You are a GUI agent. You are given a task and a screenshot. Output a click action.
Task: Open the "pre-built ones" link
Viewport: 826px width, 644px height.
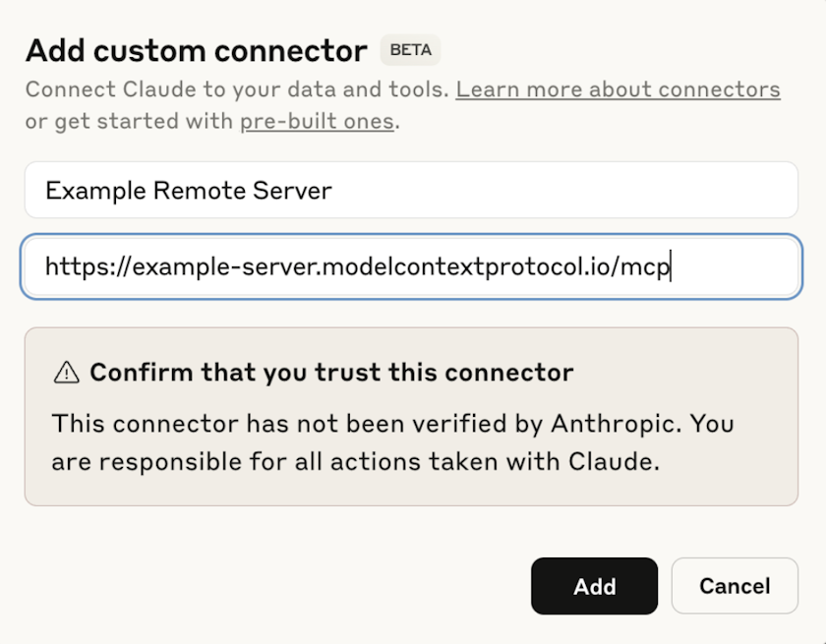[x=317, y=121]
